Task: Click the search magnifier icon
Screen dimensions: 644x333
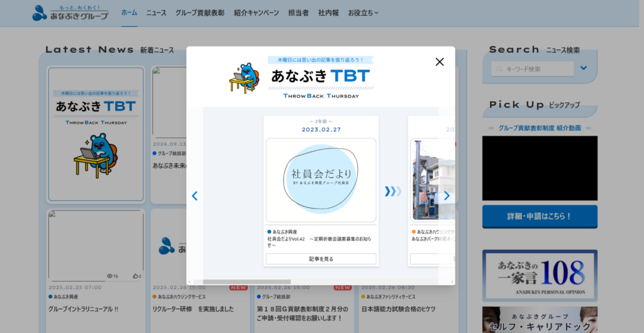Action: point(499,69)
